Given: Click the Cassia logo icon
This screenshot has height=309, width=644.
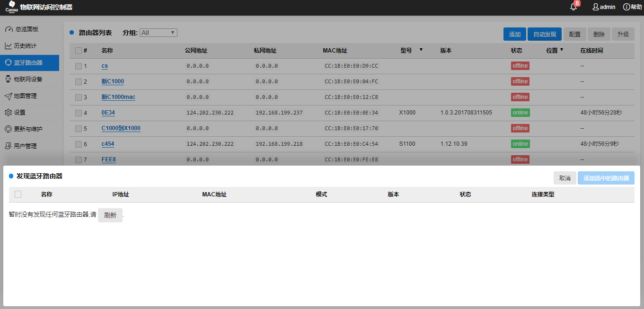Looking at the screenshot, I should click(x=11, y=7).
